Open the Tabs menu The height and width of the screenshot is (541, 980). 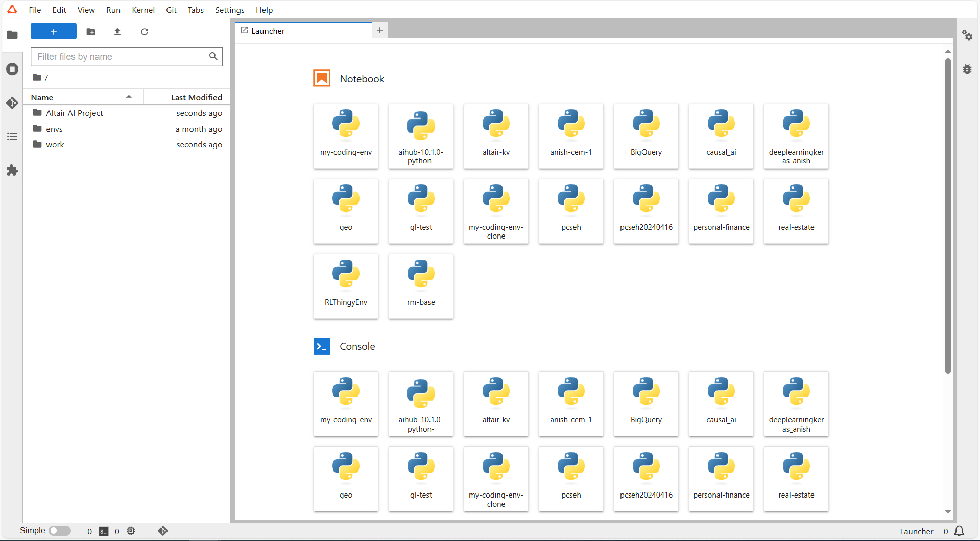[196, 10]
